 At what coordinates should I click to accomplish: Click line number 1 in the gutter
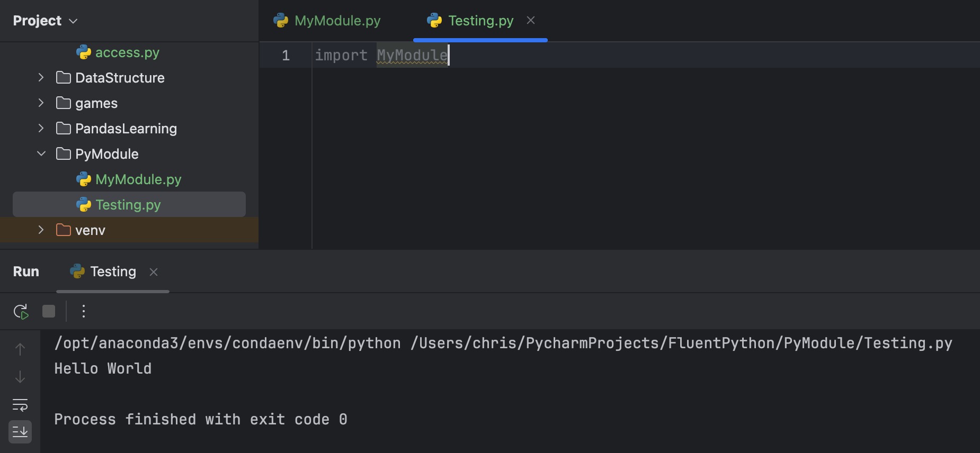[286, 56]
